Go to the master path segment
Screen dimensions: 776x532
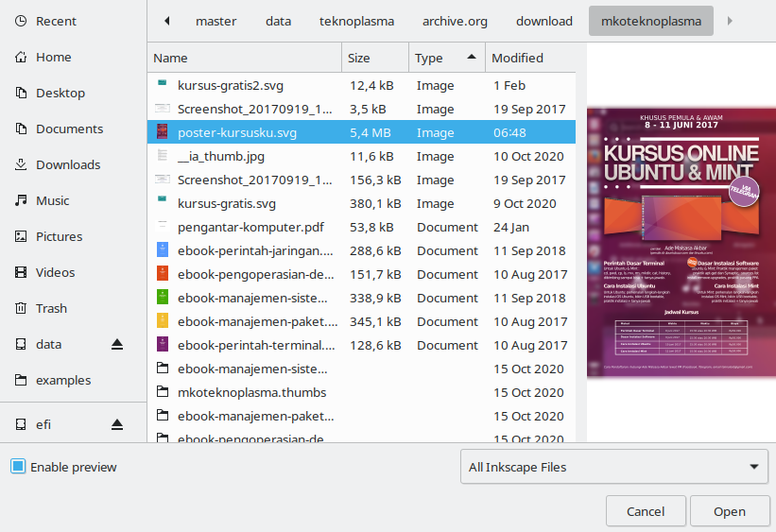point(216,22)
